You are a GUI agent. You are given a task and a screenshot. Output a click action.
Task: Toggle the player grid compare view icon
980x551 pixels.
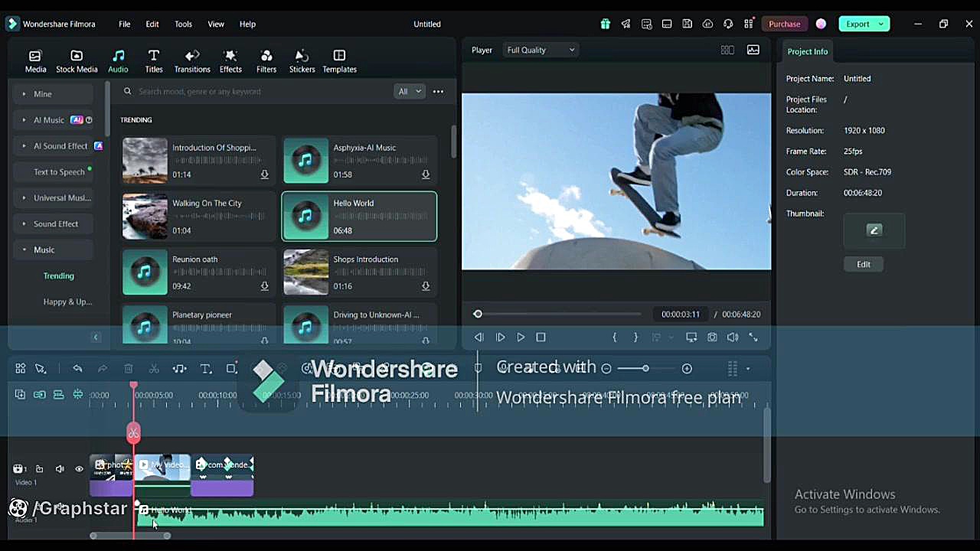tap(727, 50)
